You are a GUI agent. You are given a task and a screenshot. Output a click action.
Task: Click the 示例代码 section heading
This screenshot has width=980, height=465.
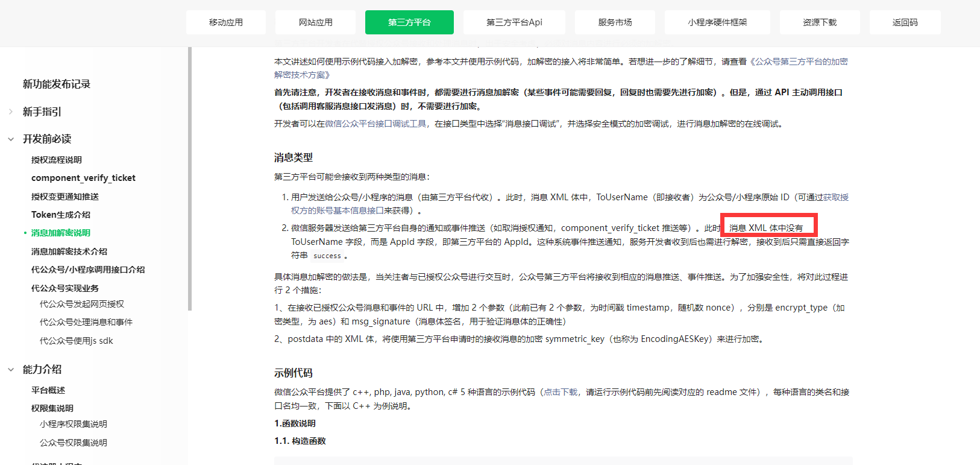click(x=294, y=373)
